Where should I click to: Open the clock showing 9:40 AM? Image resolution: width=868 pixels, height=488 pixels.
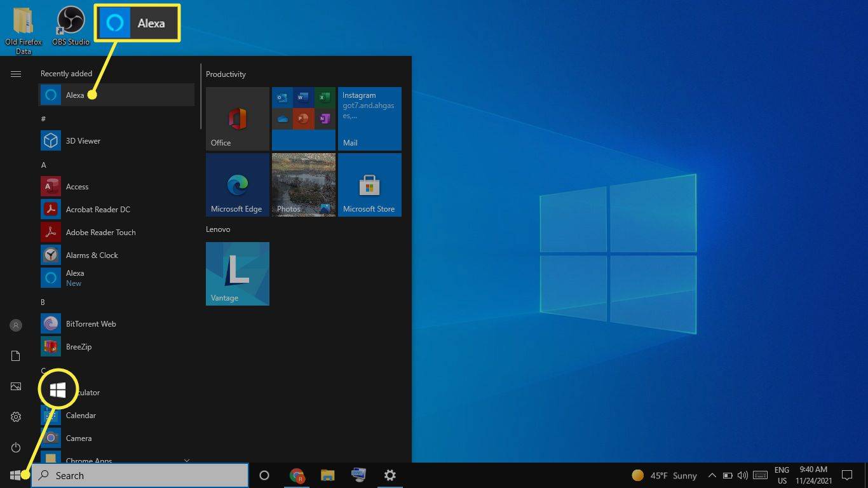tap(813, 475)
